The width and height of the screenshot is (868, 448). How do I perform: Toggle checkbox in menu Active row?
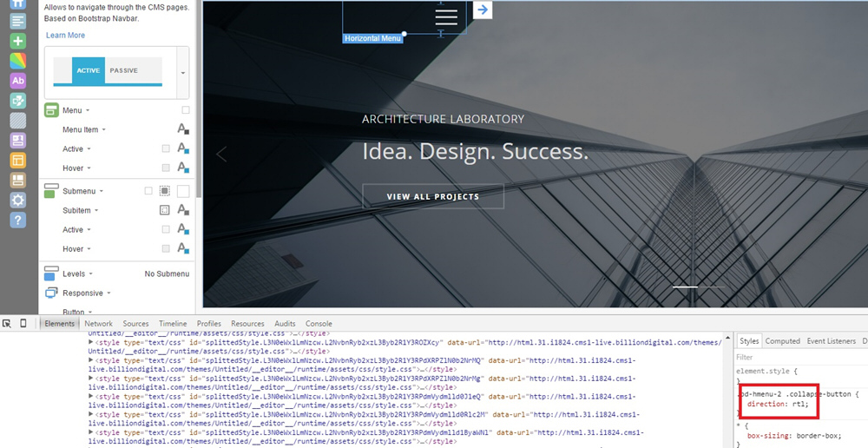(x=166, y=149)
